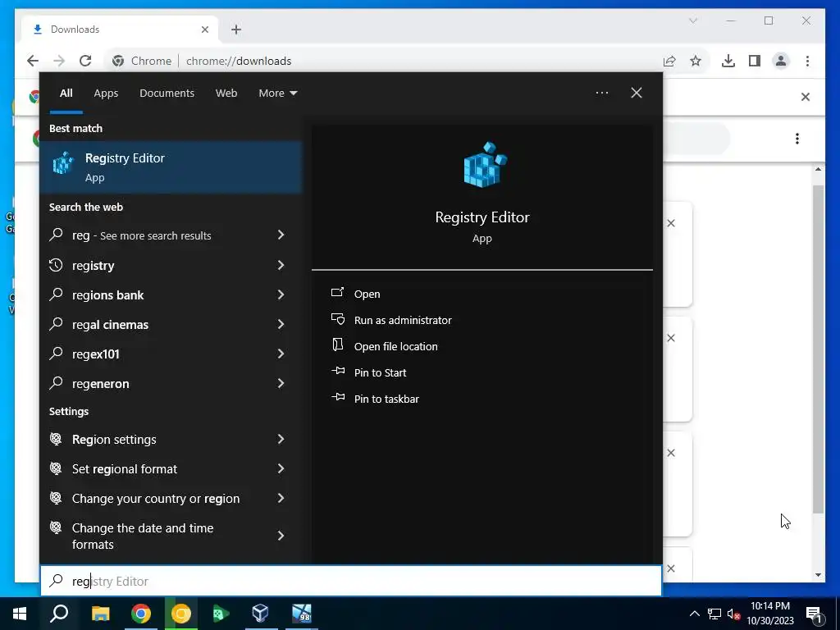Open Chrome downloads toolbar icon

728,61
